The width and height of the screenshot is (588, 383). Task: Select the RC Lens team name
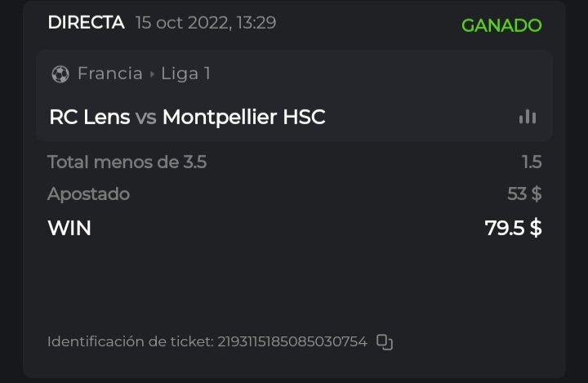(x=89, y=118)
